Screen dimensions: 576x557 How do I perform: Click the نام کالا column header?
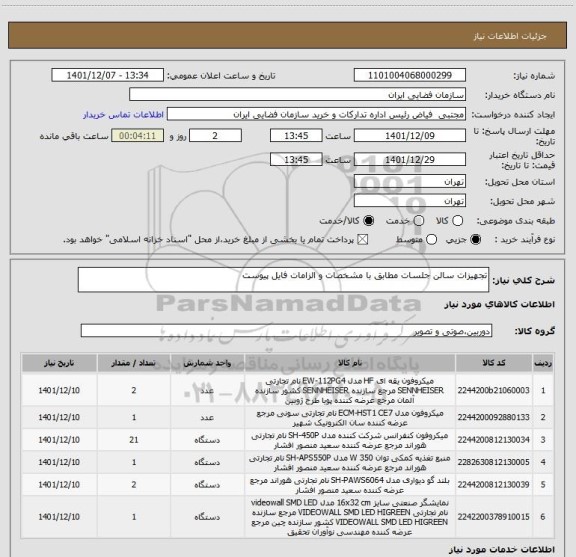[350, 363]
